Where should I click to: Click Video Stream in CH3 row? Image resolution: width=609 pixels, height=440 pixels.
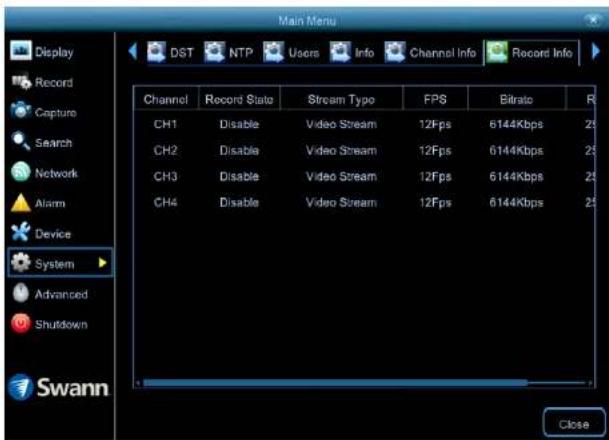coord(341,176)
